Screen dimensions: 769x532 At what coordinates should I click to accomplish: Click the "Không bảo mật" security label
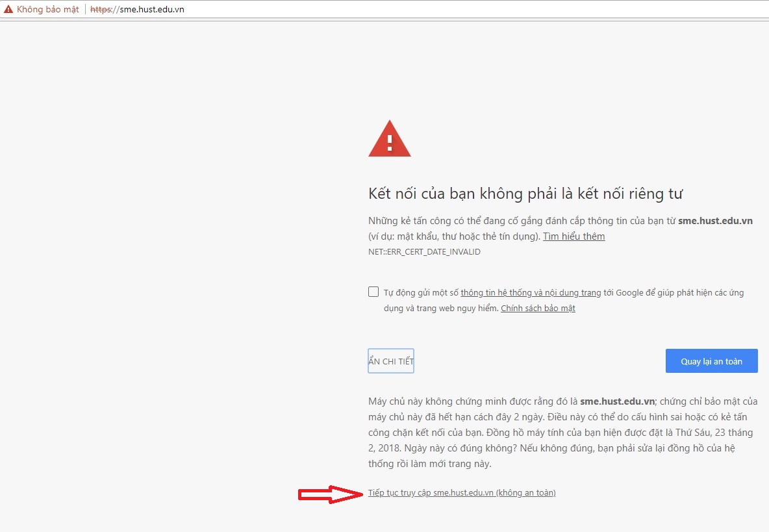47,10
